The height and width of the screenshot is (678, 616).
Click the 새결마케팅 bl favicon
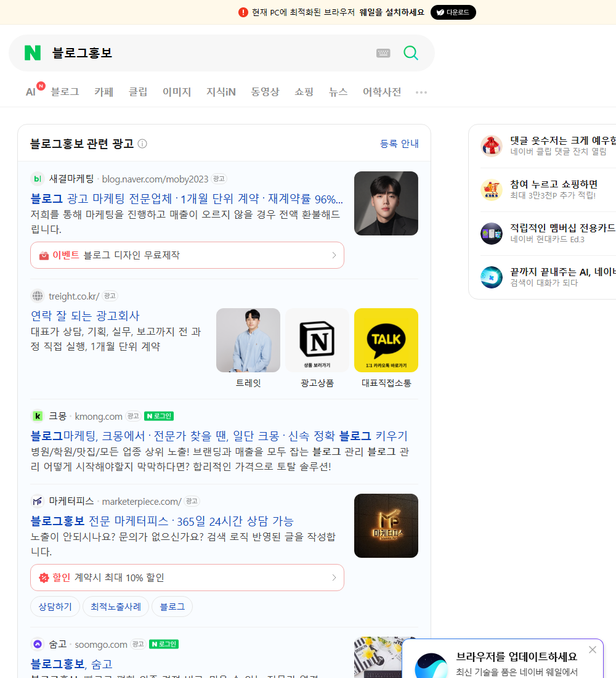(38, 179)
